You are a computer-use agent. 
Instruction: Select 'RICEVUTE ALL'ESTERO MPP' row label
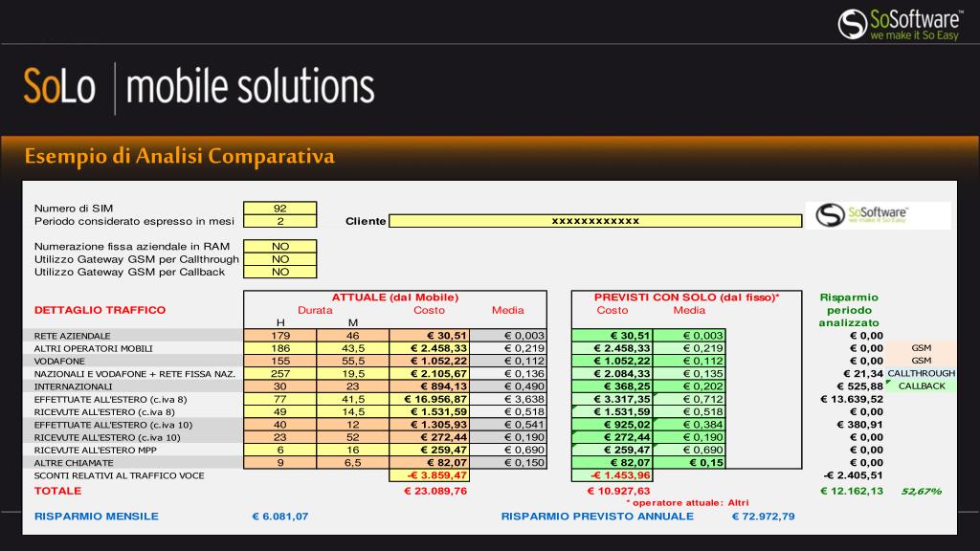tap(95, 450)
